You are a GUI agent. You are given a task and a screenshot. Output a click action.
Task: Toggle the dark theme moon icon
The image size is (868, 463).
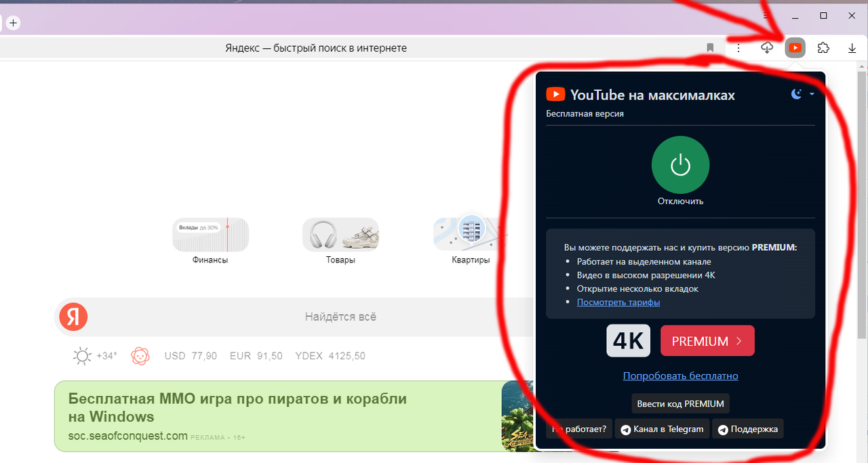pos(797,94)
